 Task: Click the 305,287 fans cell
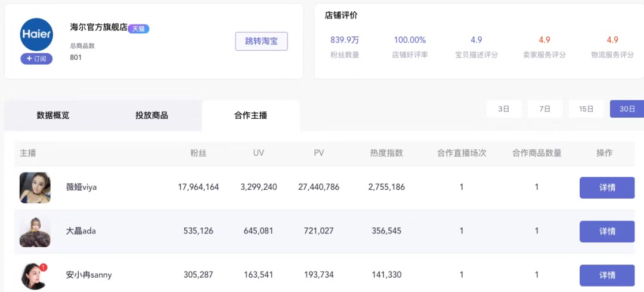click(x=199, y=275)
